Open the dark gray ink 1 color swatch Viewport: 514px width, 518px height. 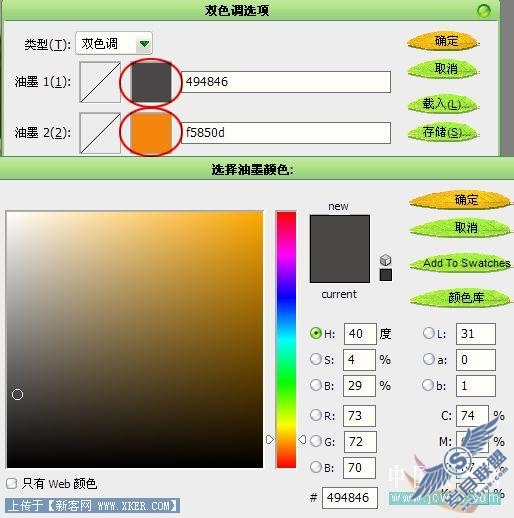coord(151,82)
